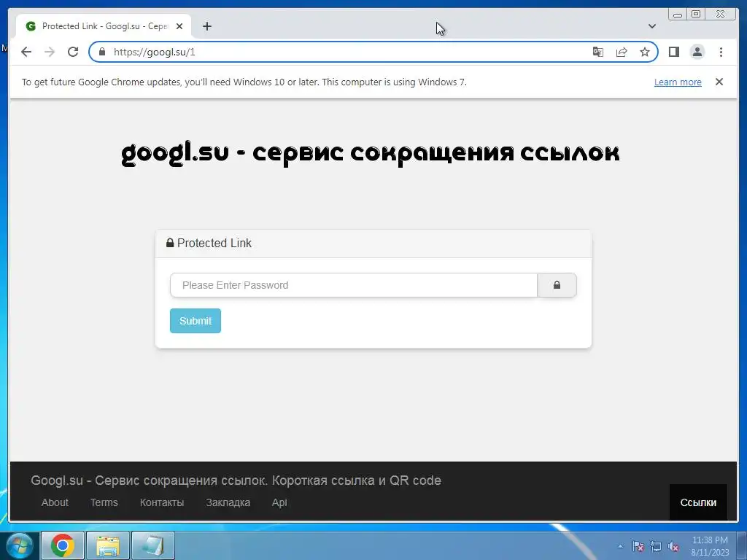Reload the googl.su page
Viewport: 747px width, 560px height.
coord(73,52)
